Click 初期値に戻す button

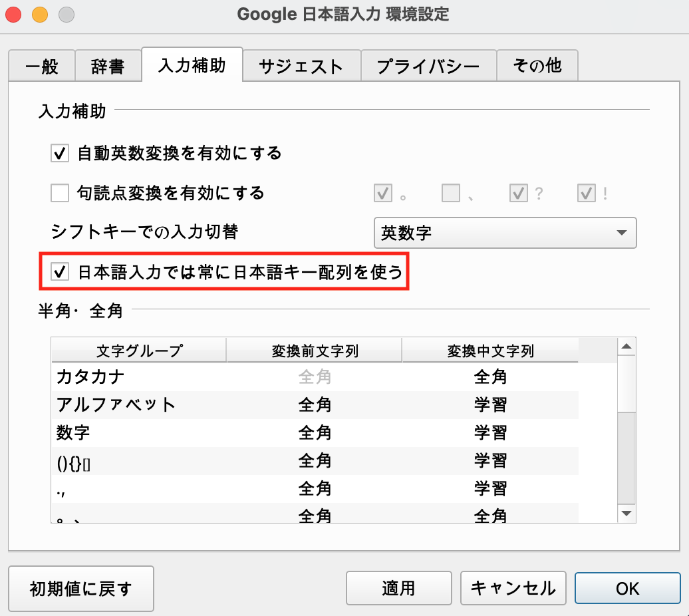click(81, 589)
